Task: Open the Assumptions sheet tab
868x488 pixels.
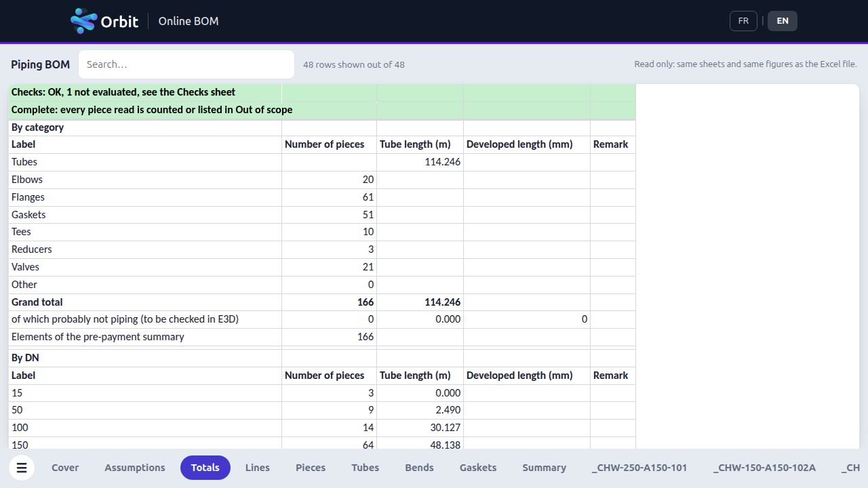Action: (135, 468)
